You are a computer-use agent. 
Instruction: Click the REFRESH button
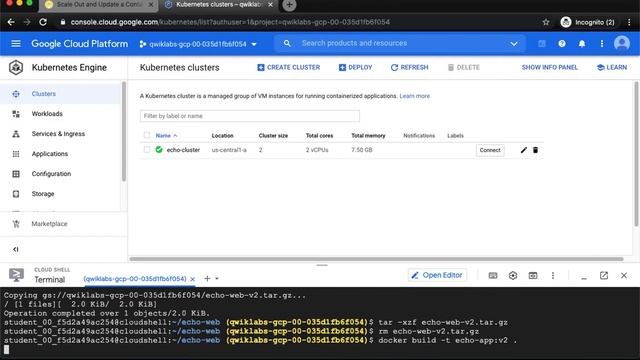point(409,67)
